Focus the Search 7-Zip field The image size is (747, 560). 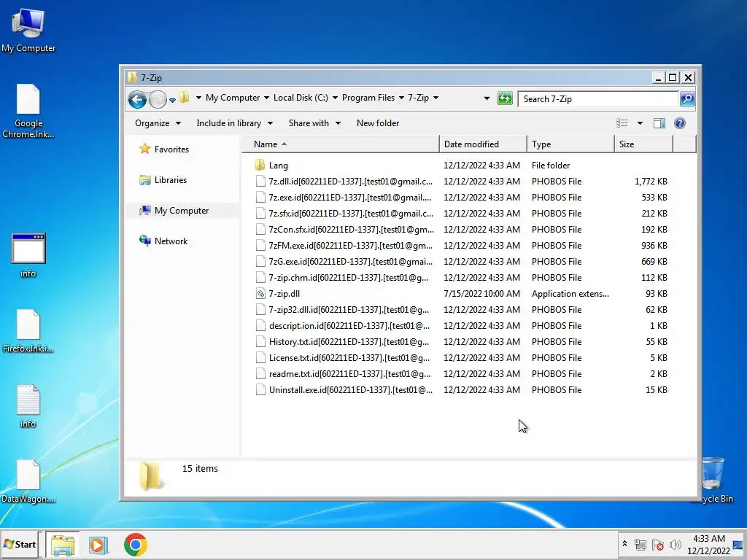coord(598,99)
